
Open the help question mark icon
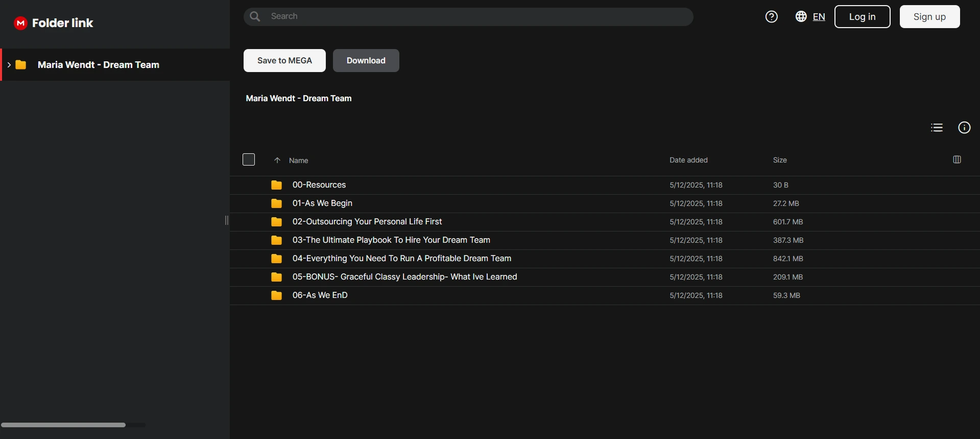point(771,17)
